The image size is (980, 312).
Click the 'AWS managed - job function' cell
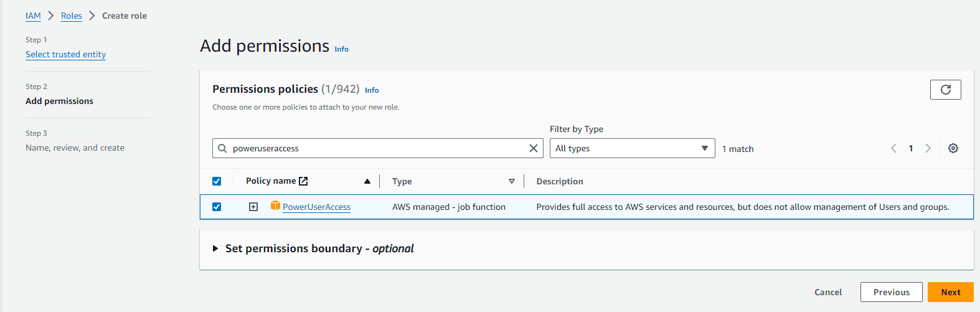(x=449, y=207)
